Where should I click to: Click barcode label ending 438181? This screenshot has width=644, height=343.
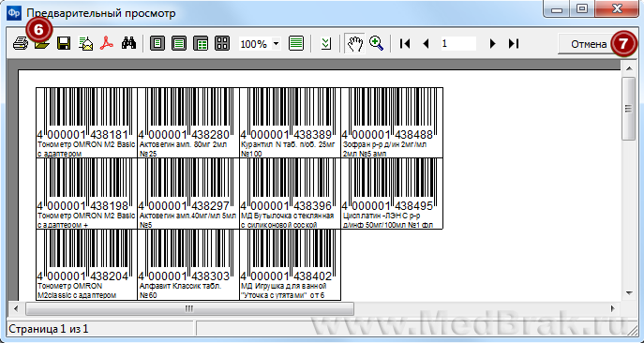click(x=86, y=123)
